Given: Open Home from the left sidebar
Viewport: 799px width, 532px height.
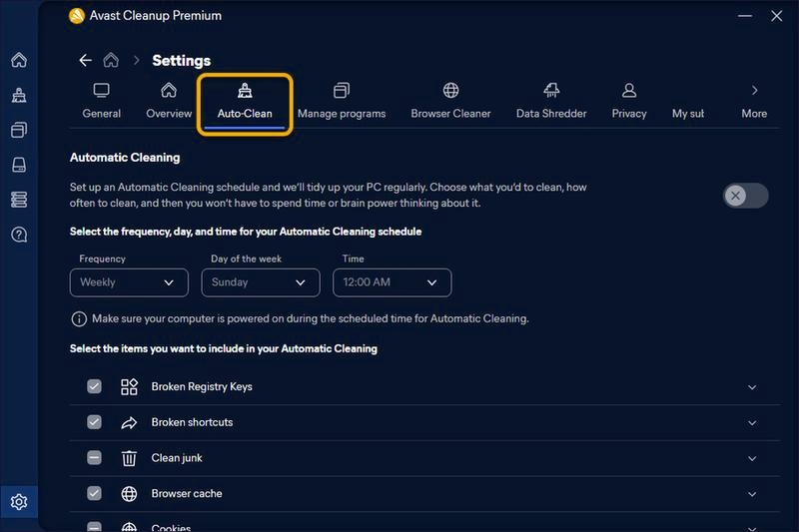Looking at the screenshot, I should 19,60.
